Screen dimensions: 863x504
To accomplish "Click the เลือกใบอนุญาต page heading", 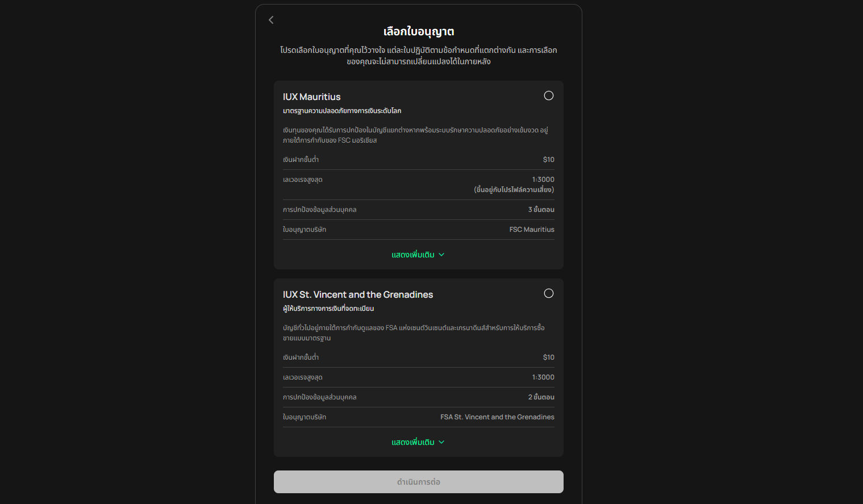I will [x=419, y=32].
